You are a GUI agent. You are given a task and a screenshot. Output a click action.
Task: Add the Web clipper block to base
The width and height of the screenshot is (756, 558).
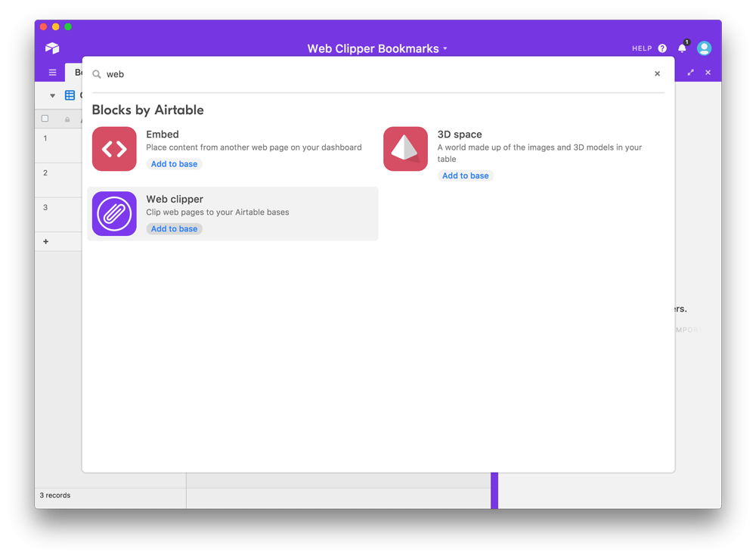[x=174, y=228]
